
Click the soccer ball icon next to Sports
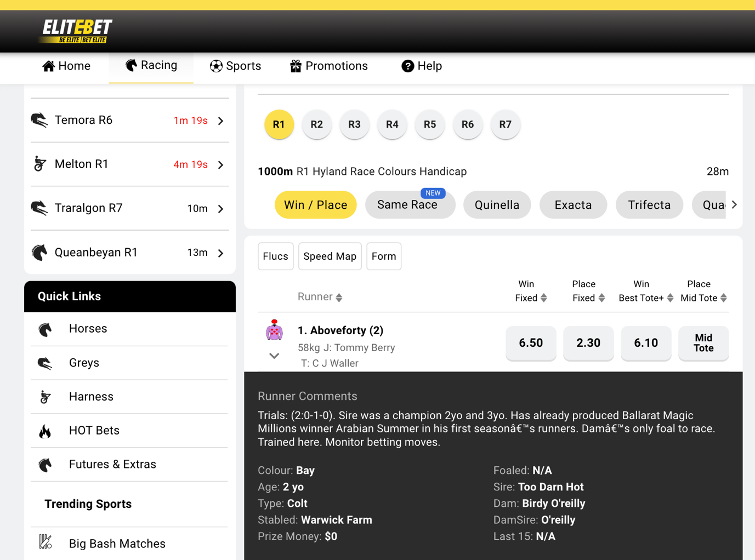pyautogui.click(x=216, y=66)
